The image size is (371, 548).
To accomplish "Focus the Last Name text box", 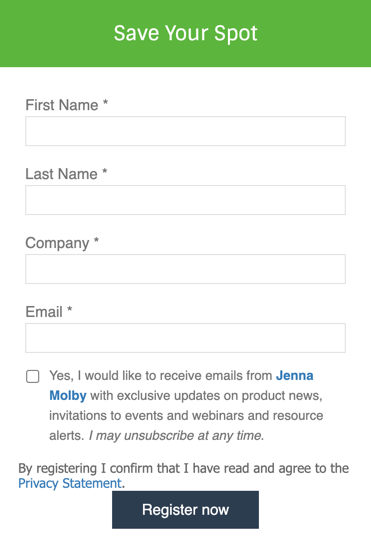I will pos(185,200).
